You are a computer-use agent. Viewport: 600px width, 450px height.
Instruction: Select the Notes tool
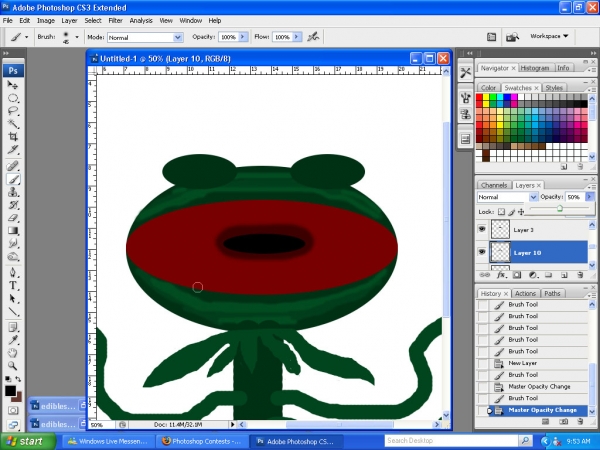13,327
